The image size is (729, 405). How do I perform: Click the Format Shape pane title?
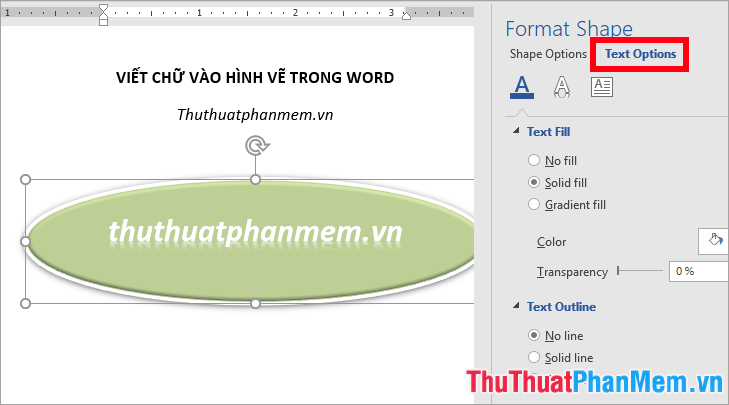pyautogui.click(x=569, y=29)
